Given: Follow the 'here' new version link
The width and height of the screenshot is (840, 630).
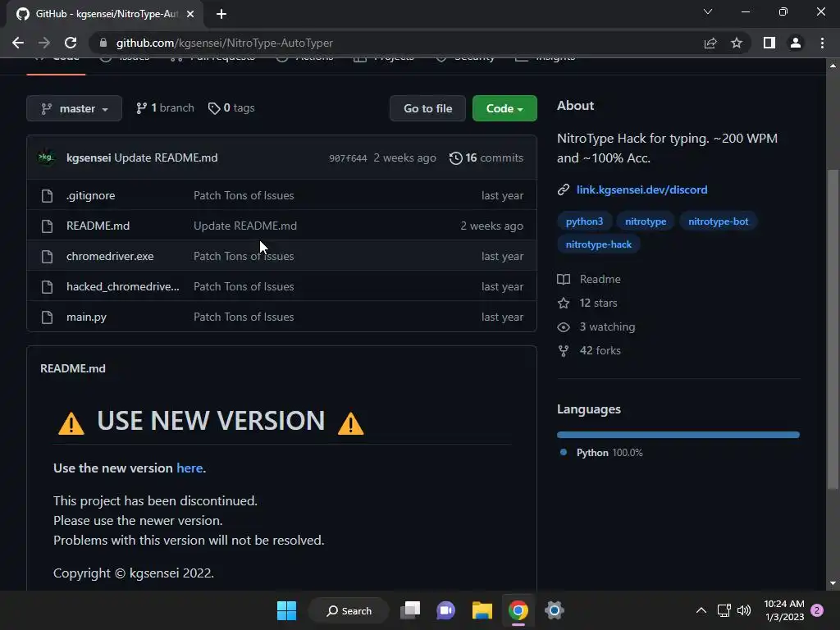Looking at the screenshot, I should 189,468.
